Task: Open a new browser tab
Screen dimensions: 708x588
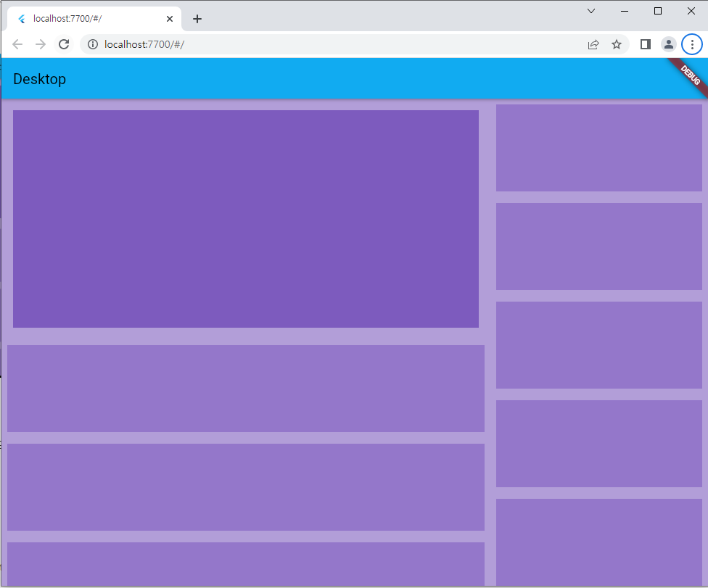Action: [x=197, y=19]
